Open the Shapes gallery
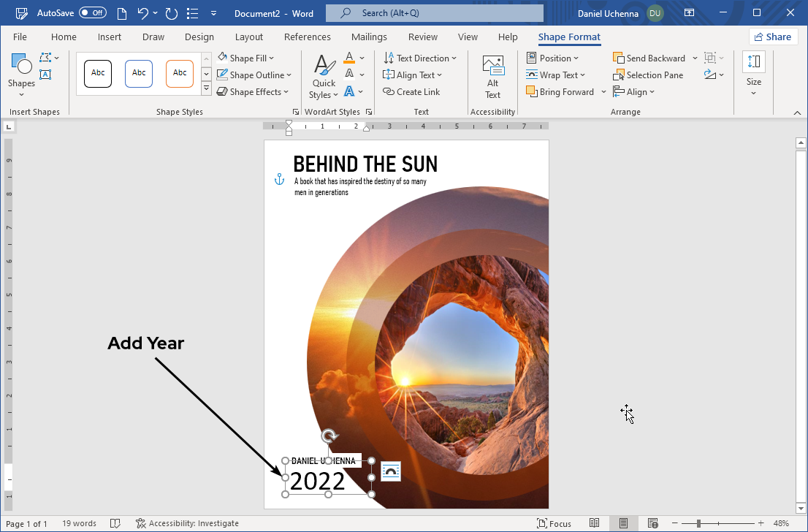The height and width of the screenshot is (532, 808). (x=21, y=71)
